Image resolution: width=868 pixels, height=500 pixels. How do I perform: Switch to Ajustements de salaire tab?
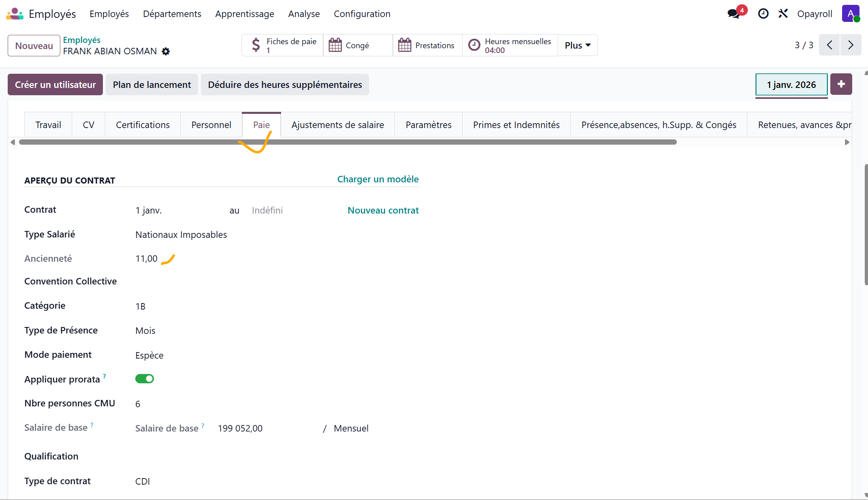click(x=337, y=125)
